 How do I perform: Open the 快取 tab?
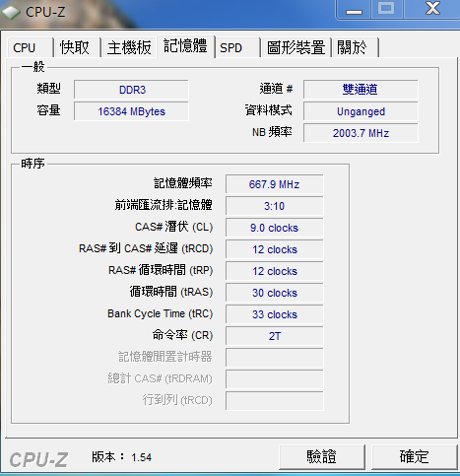pyautogui.click(x=77, y=48)
